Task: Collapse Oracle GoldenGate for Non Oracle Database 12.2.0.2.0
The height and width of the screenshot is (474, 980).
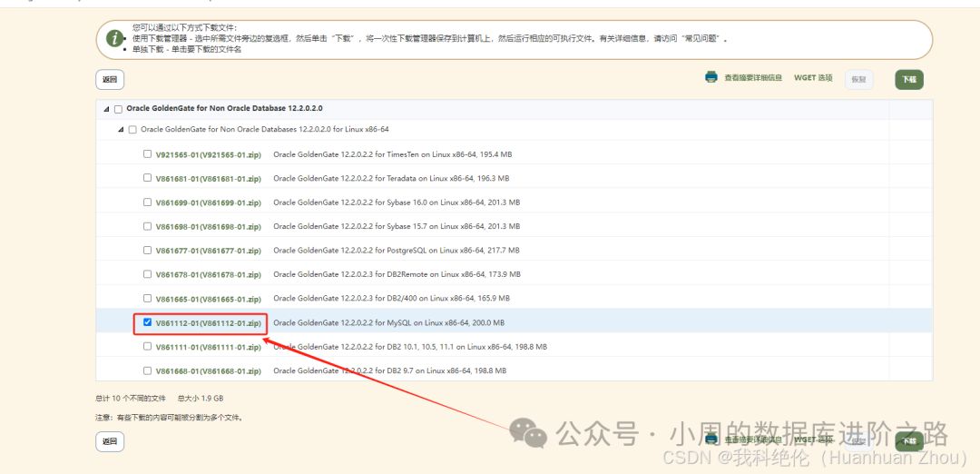Action: pos(106,109)
